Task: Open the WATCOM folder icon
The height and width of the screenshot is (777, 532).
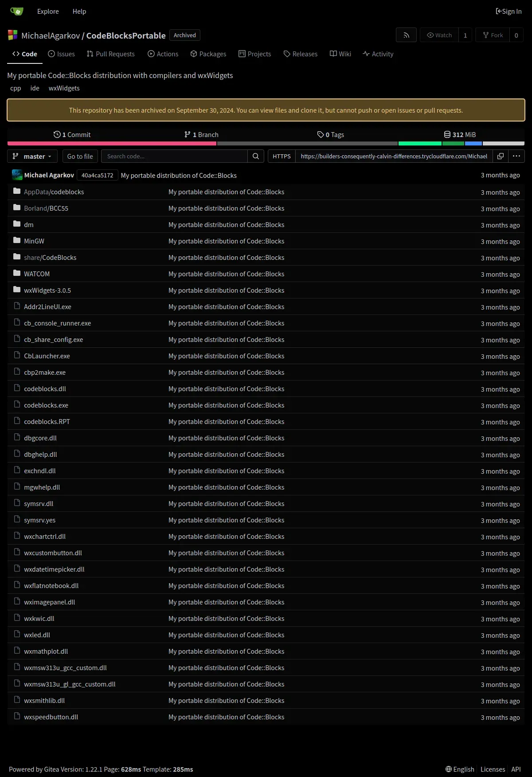Action: pos(17,273)
